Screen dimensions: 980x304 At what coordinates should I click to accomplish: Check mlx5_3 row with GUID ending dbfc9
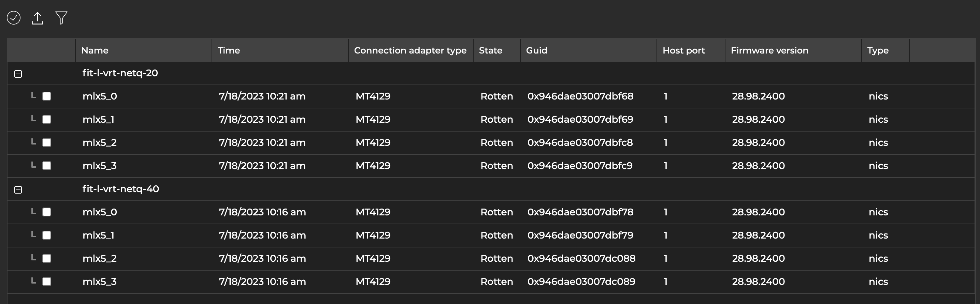(47, 166)
